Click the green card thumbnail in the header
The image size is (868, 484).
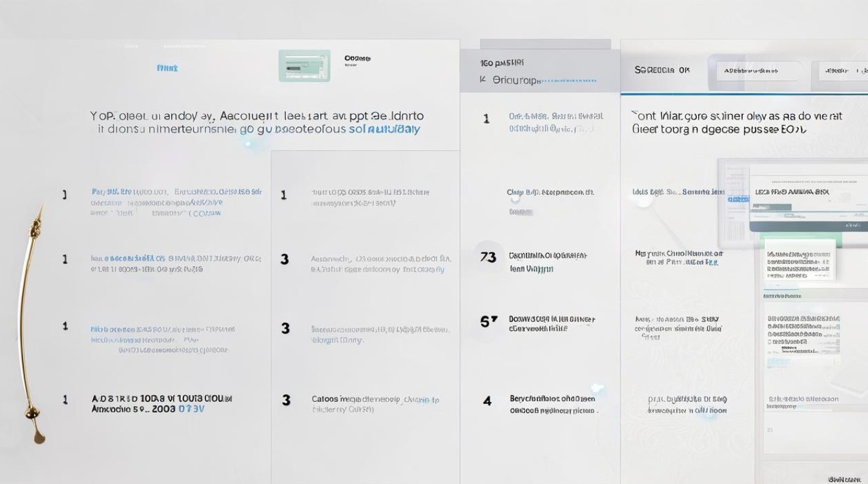pyautogui.click(x=304, y=66)
